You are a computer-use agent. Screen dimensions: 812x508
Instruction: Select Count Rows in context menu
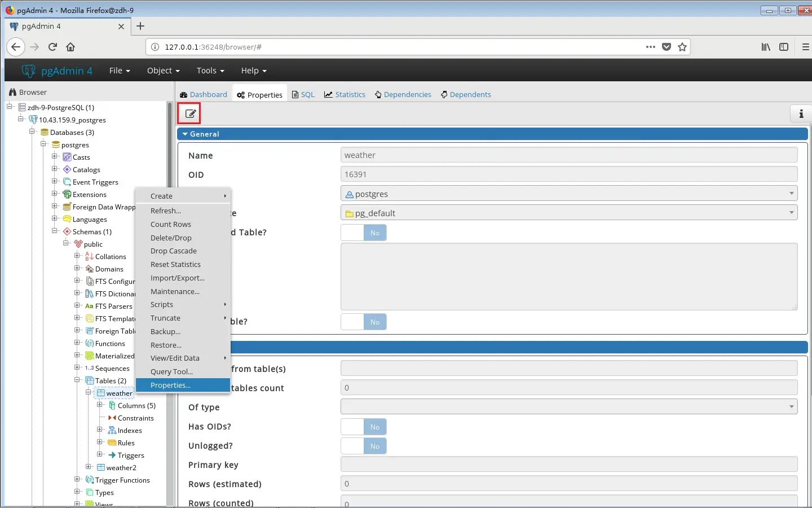(183, 224)
